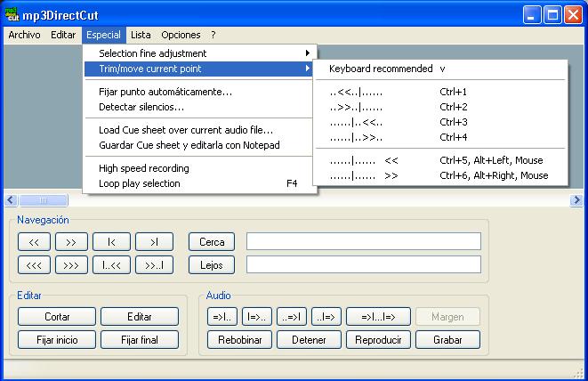This screenshot has height=381, width=588.
Task: Click the Cortar button
Action: (x=57, y=317)
